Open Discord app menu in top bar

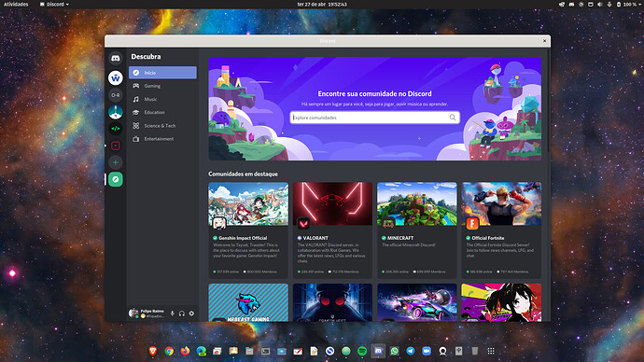point(54,4)
